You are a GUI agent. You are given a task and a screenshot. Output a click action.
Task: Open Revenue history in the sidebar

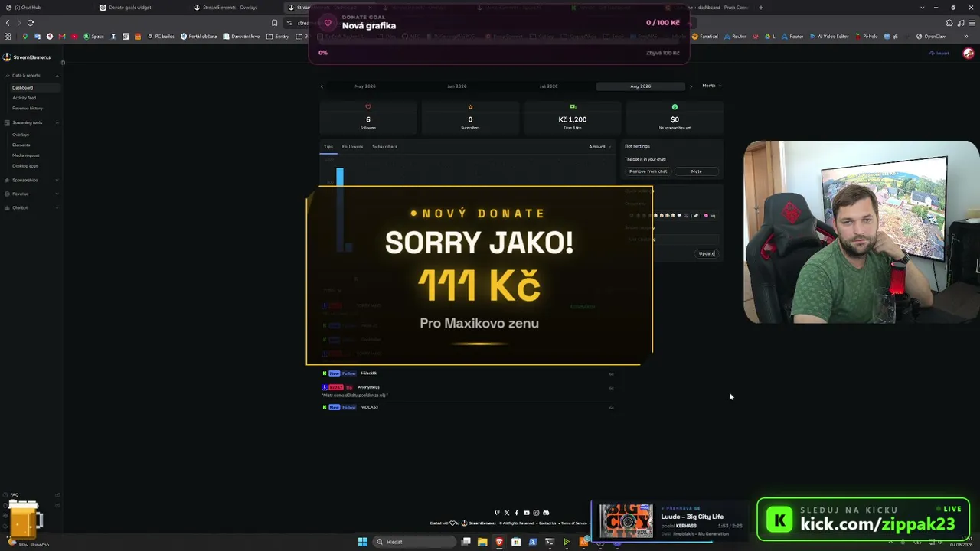pyautogui.click(x=28, y=108)
